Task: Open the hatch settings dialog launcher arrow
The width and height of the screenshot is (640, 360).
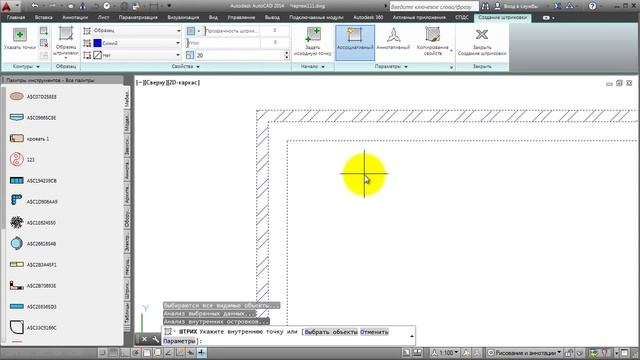Action: point(451,67)
